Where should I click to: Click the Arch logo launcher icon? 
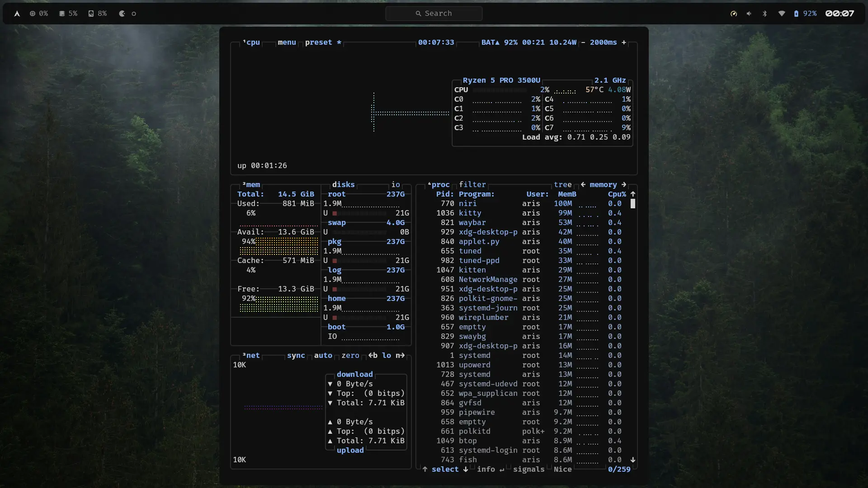[x=17, y=14]
